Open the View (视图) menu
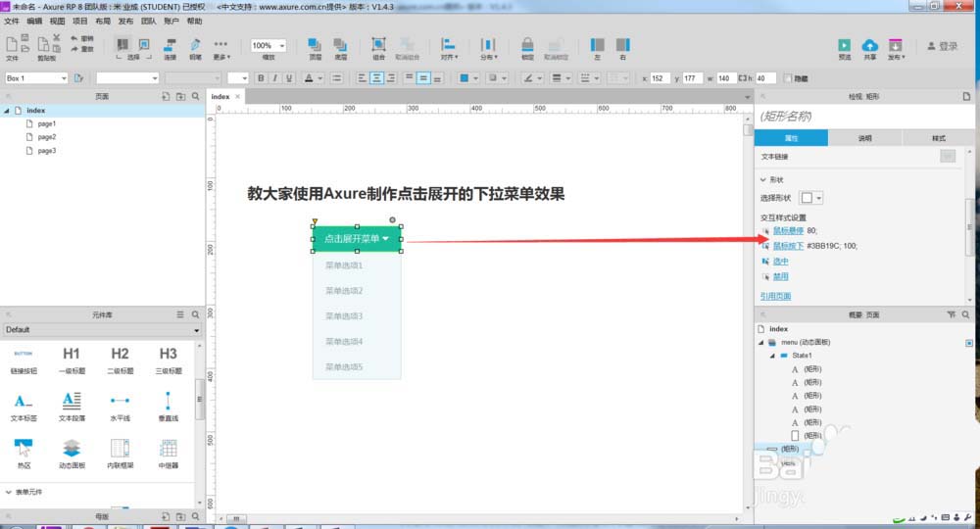This screenshot has height=529, width=980. [58, 22]
